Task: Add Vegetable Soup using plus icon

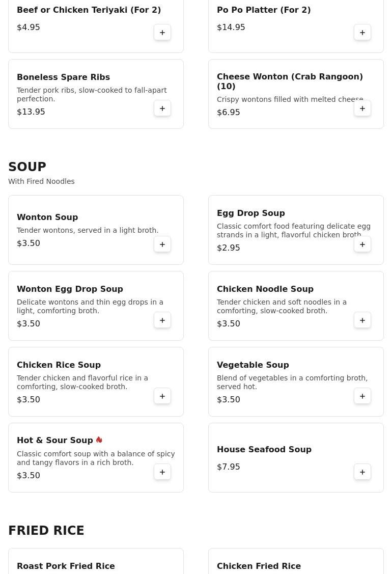Action: click(x=362, y=396)
